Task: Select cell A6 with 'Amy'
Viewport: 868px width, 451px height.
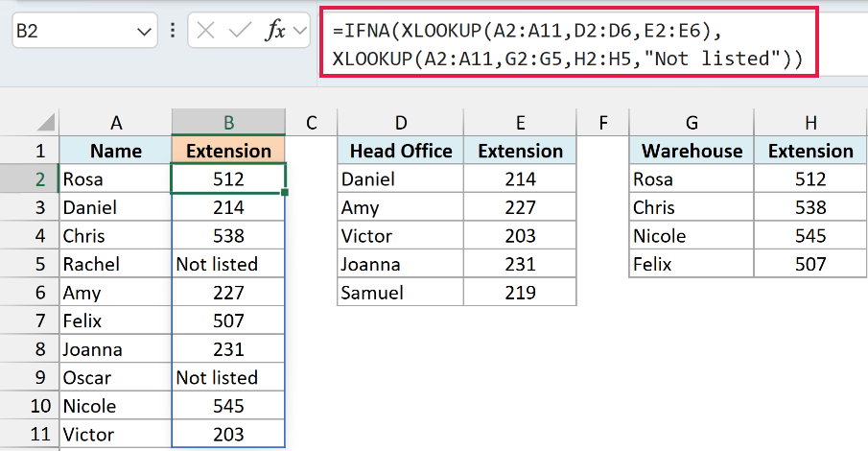Action: tap(116, 293)
